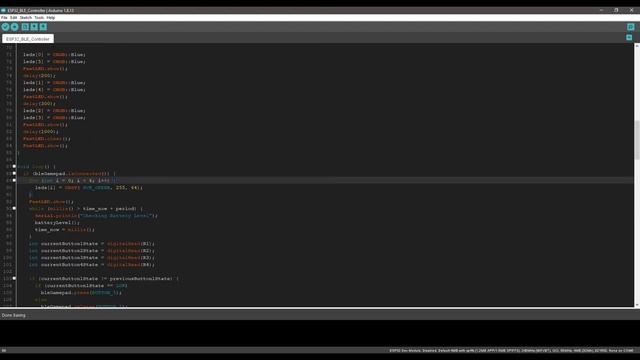Viewport: 640px width, 360px height.
Task: Select the ESP32_BLE_Controller sketch tab
Action: (x=28, y=39)
